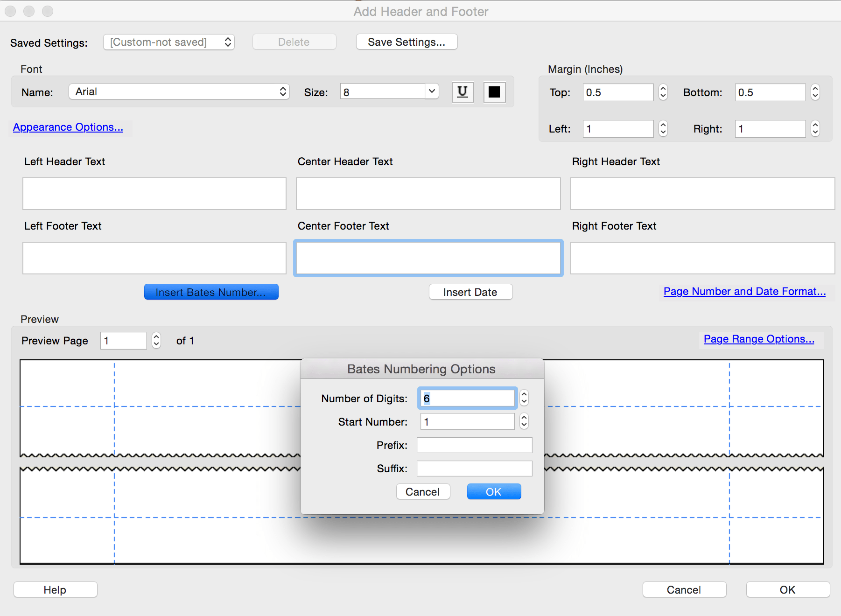Screen dimensions: 841x616
Task: Toggle the underline font style button
Action: tap(463, 92)
